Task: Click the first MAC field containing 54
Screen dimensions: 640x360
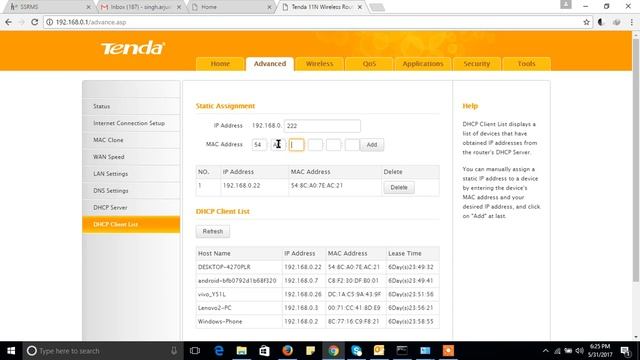Action: [259, 145]
